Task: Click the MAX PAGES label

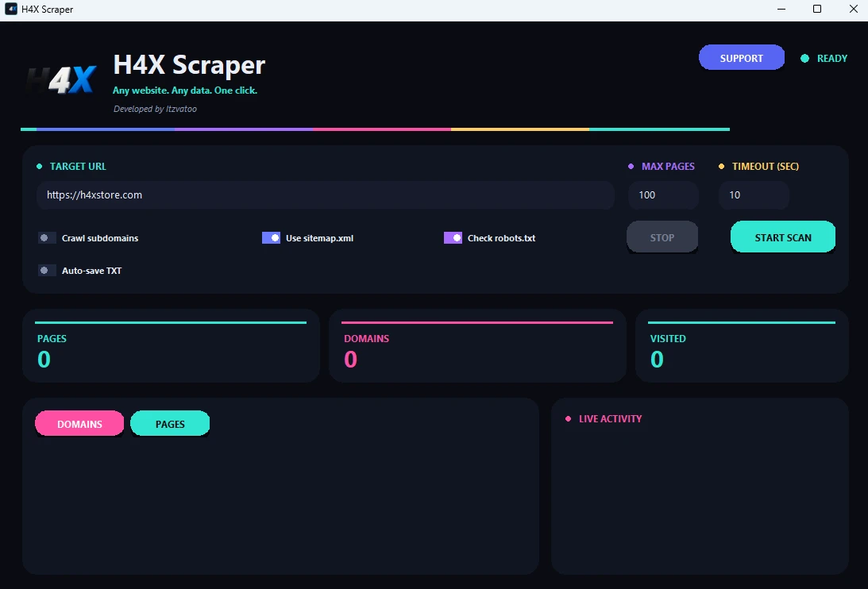Action: tap(668, 166)
